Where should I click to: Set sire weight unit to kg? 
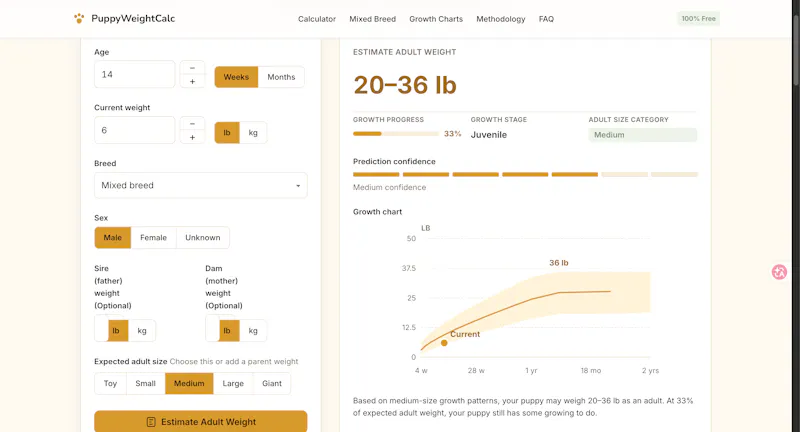pos(142,331)
